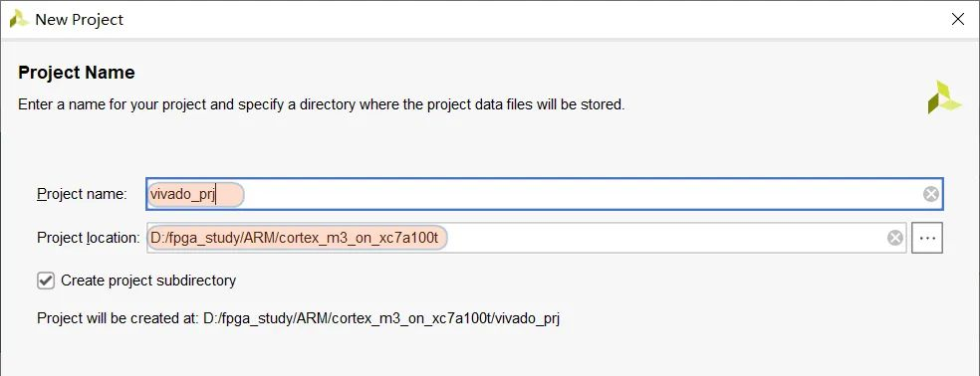
Task: Click the 'Project name:' label
Action: [82, 194]
